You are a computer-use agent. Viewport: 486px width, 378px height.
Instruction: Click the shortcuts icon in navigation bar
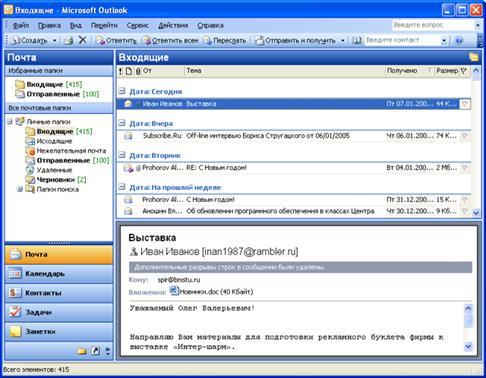[x=96, y=351]
